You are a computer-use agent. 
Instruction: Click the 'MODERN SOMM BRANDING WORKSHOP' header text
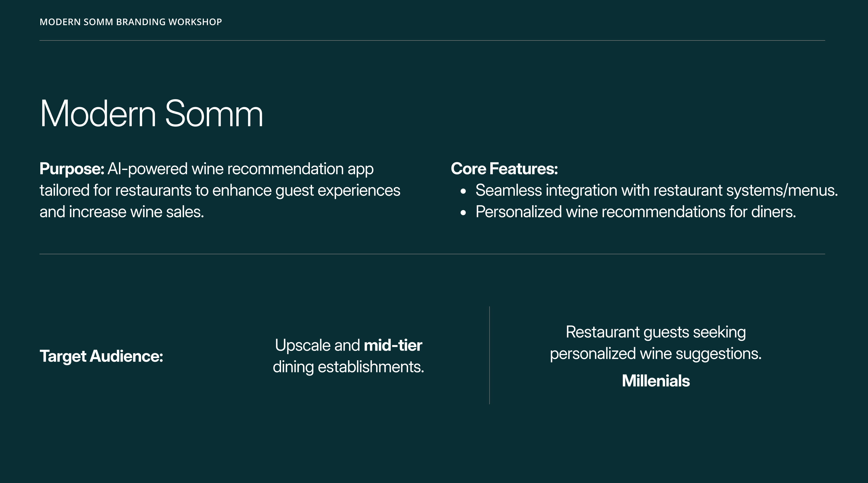[131, 22]
